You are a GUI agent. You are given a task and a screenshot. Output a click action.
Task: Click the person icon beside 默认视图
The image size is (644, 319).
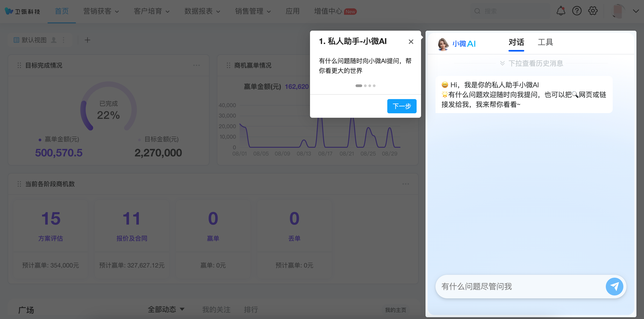tap(54, 40)
